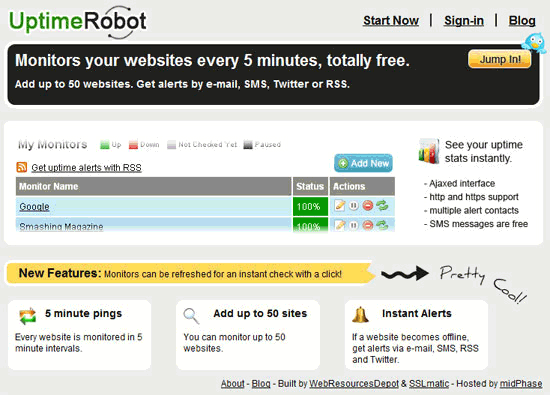Click the UptimeRobot logo
Image resolution: width=550 pixels, height=395 pixels.
pos(78,22)
